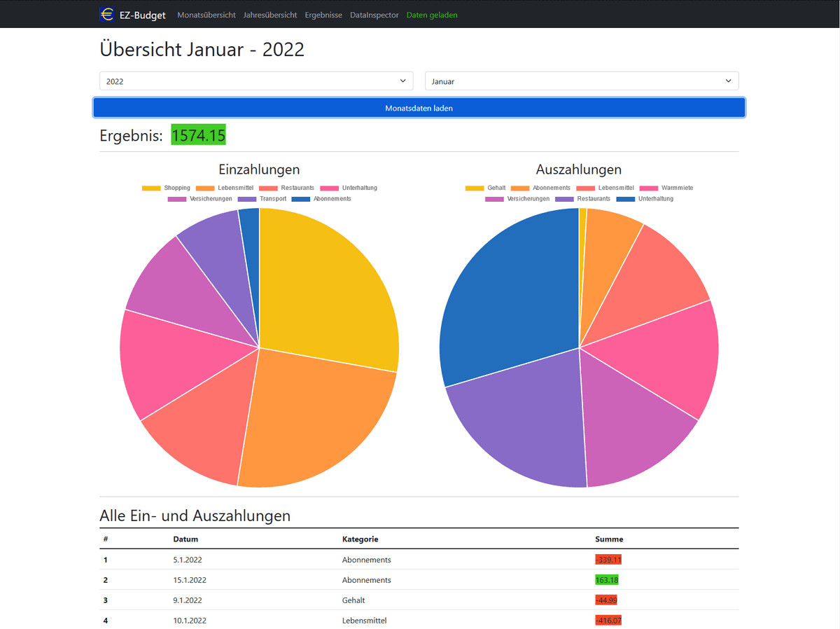This screenshot has height=629, width=840.
Task: Go to Jahresübersicht page
Action: click(269, 15)
